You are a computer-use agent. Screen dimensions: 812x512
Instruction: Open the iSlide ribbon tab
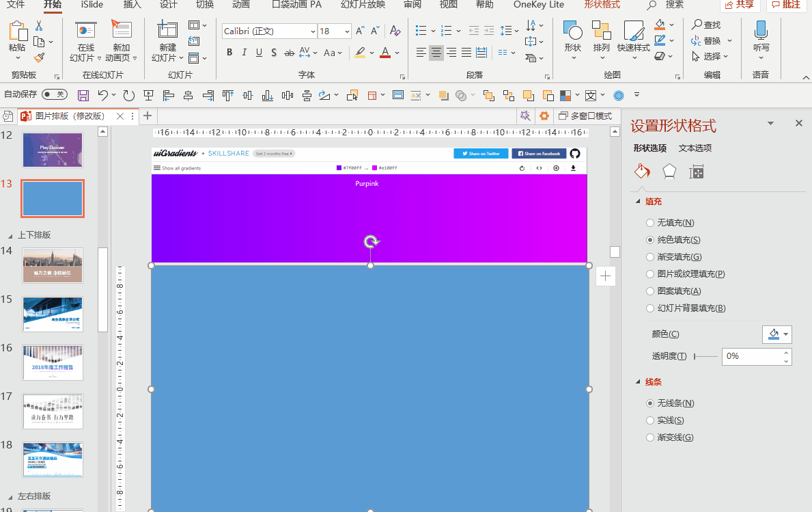point(92,5)
